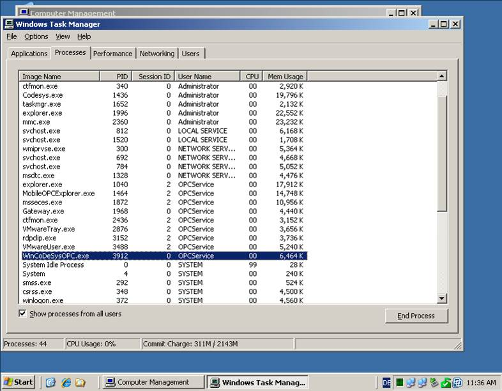The image size is (502, 391).
Task: Switch to the Performance tab
Action: tap(113, 53)
